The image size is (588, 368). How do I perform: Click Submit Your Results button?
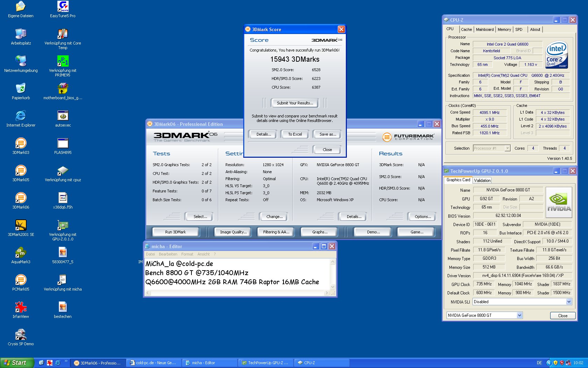pyautogui.click(x=295, y=103)
